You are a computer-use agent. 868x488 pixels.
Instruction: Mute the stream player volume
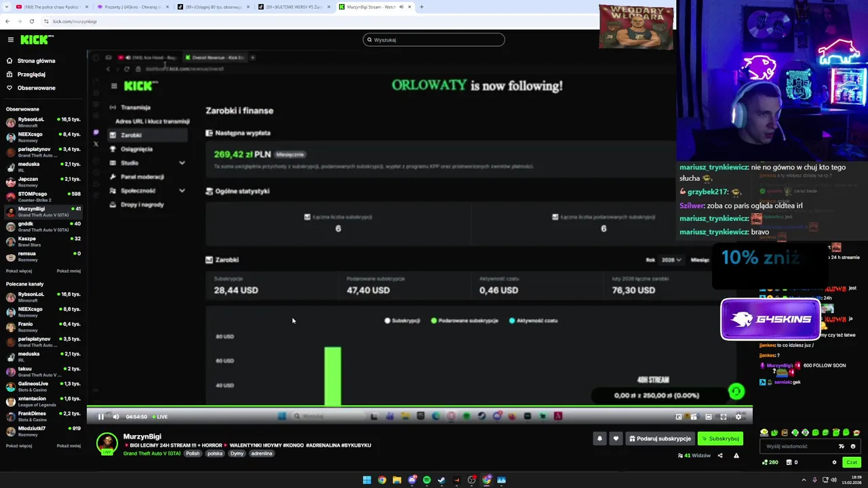click(116, 417)
